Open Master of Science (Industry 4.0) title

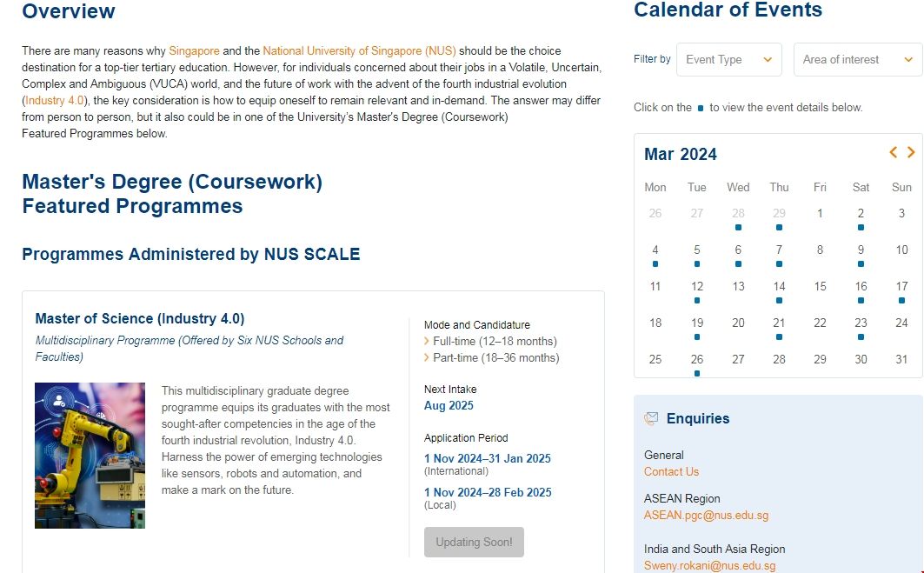coord(140,318)
